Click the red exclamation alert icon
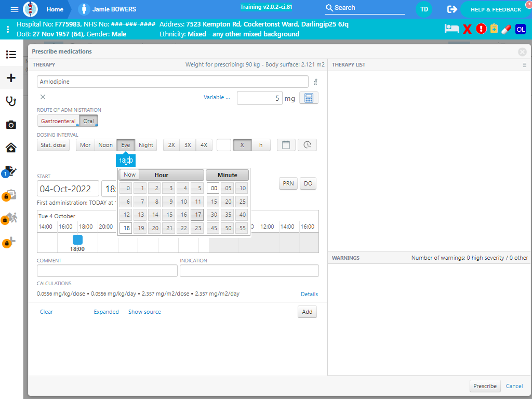Image resolution: width=532 pixels, height=399 pixels. click(x=481, y=29)
